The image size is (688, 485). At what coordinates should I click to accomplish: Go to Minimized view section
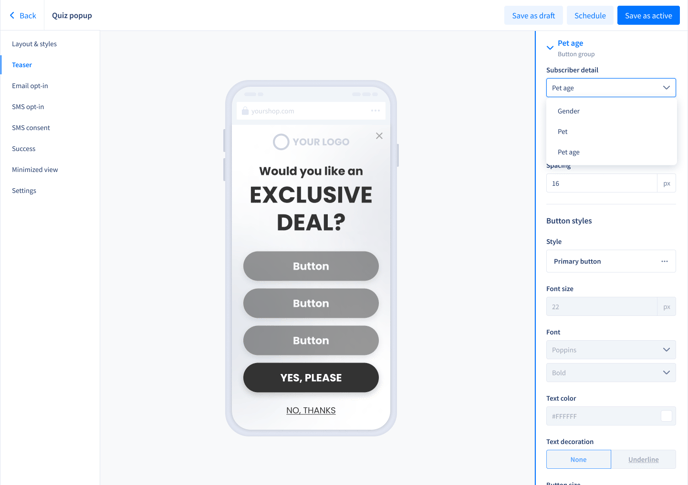point(35,169)
